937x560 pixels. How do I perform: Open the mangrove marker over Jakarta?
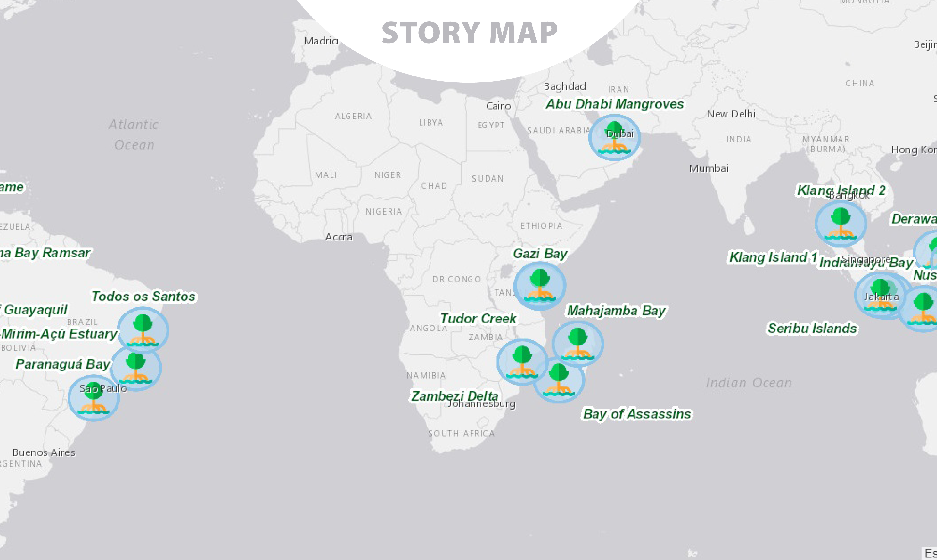point(880,296)
